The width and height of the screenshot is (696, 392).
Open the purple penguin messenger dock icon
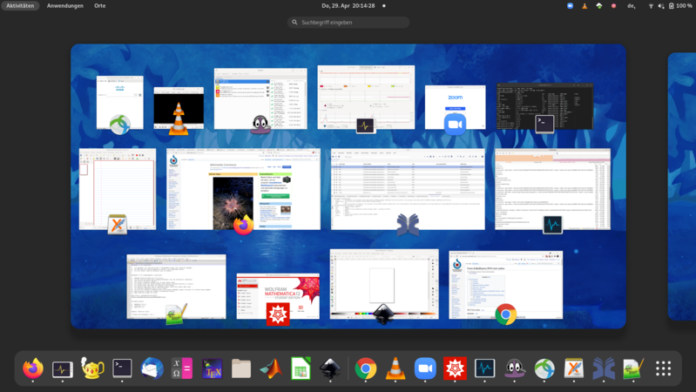tap(514, 368)
